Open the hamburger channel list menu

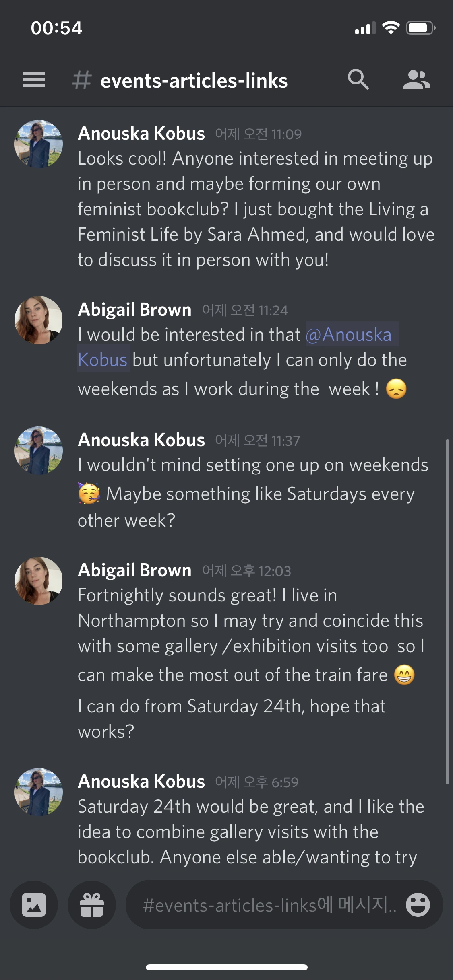coord(34,80)
